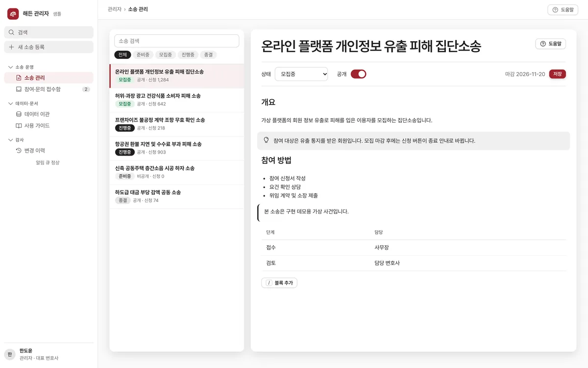Select case 프랜차이즈 불공정 계약 조항 무효 확인 소송
588x368 pixels.
pyautogui.click(x=176, y=124)
